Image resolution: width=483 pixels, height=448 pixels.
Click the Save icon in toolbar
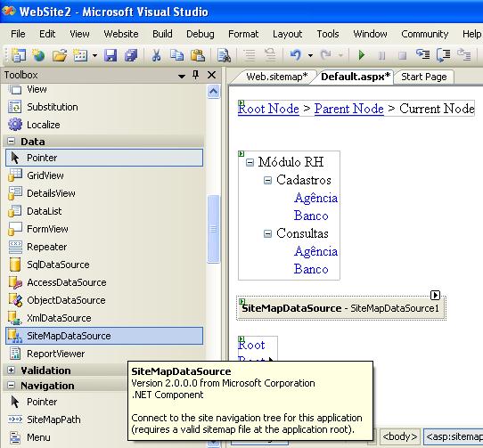click(x=111, y=55)
